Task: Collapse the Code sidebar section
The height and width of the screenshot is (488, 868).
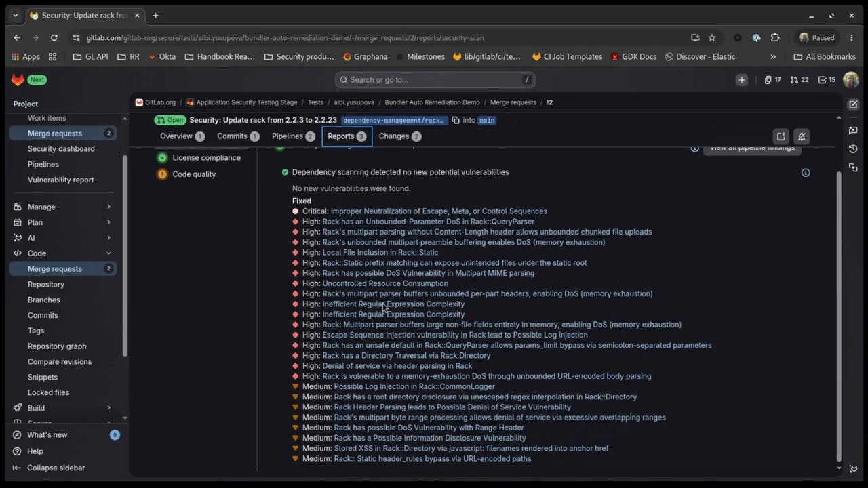Action: [63, 253]
